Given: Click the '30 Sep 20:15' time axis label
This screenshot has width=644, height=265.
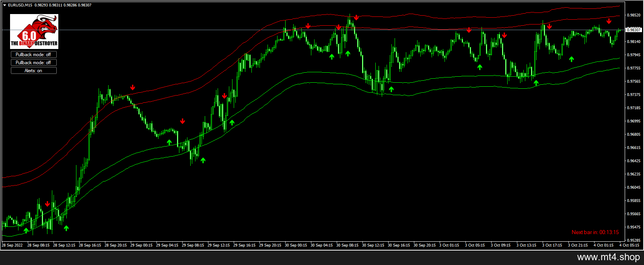Looking at the screenshot, I should click(x=424, y=245).
